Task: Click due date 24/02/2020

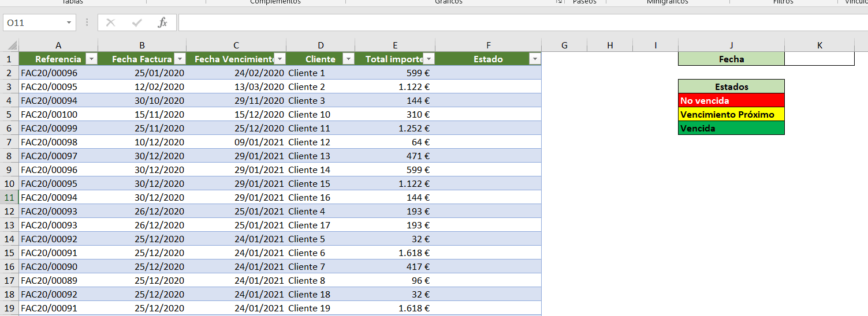Action: (236, 73)
